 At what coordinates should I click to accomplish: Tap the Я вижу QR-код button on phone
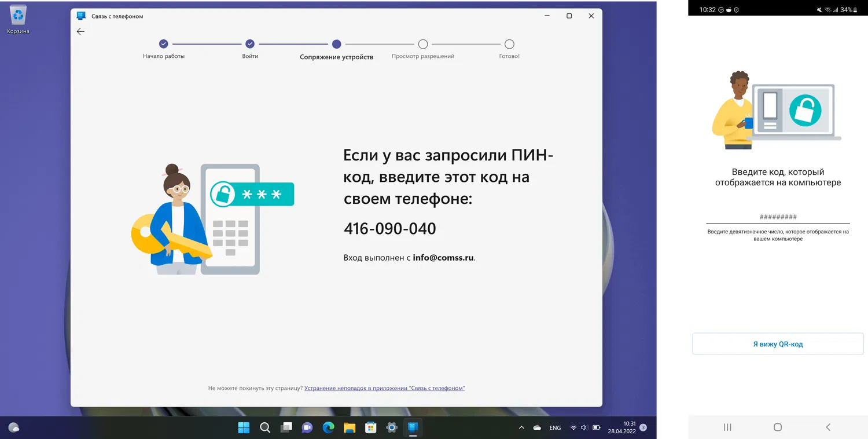point(778,344)
